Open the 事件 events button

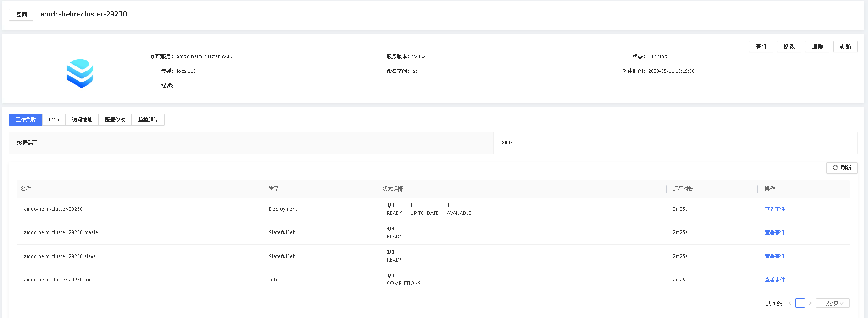[x=761, y=46]
